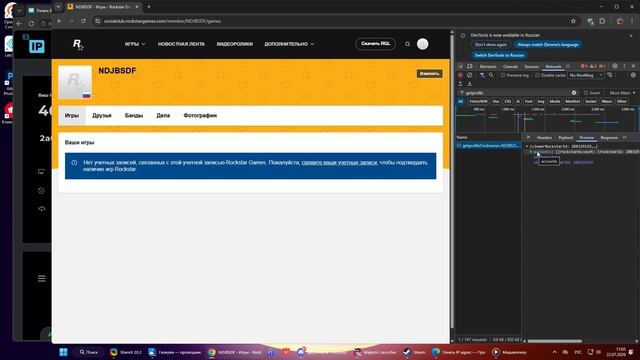
Task: Open the Друзья profile tab
Action: tap(102, 116)
